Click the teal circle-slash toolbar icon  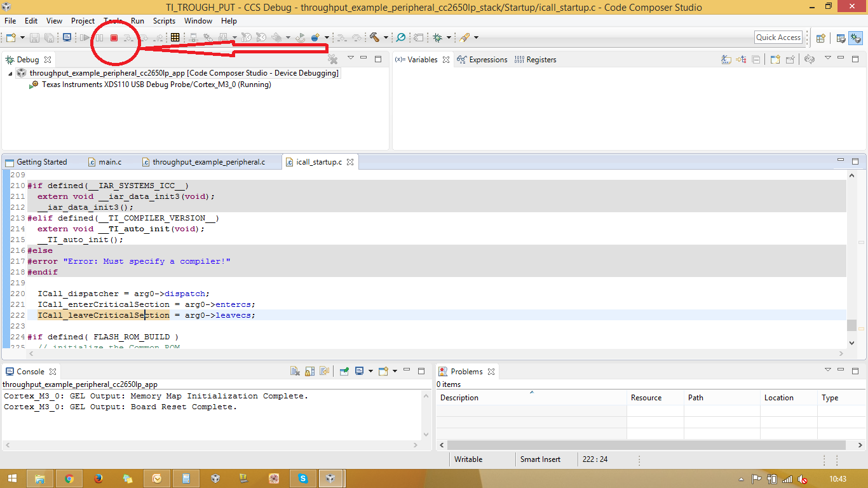pyautogui.click(x=401, y=38)
